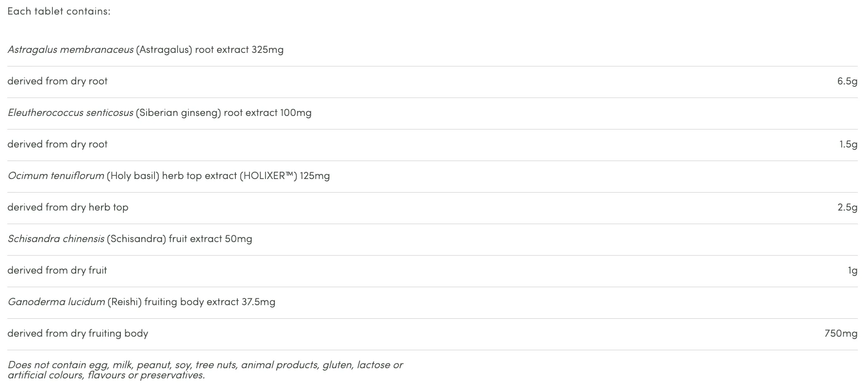Click 'derived from dry fruit' text
The height and width of the screenshot is (391, 868).
tap(57, 270)
